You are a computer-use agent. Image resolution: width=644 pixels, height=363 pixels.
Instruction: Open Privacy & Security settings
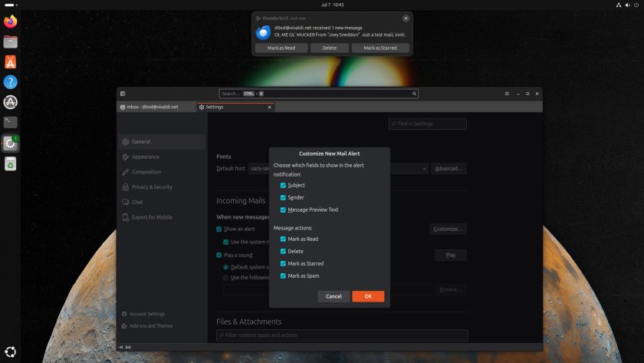click(162, 186)
